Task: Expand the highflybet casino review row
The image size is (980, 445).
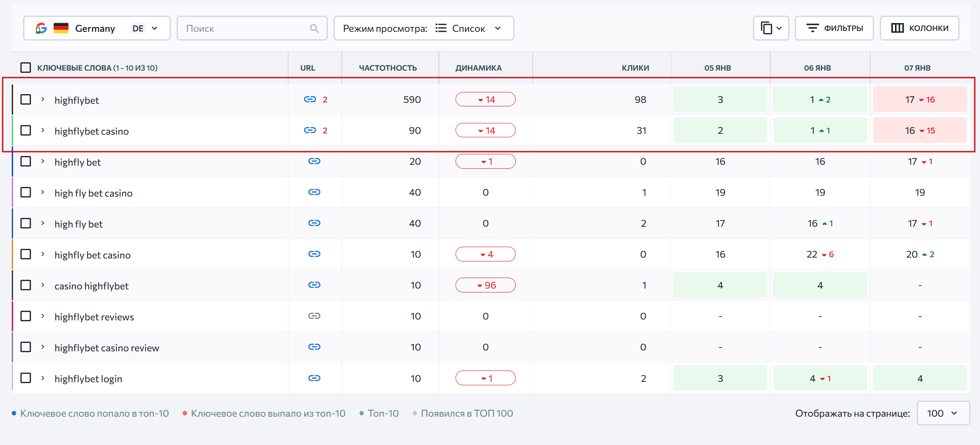Action: click(x=43, y=347)
